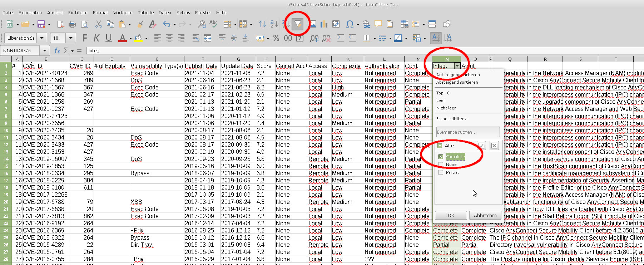Viewport: 644px width, 265px height.
Task: Open the Sum function dropdown arrow
Action: point(72,51)
